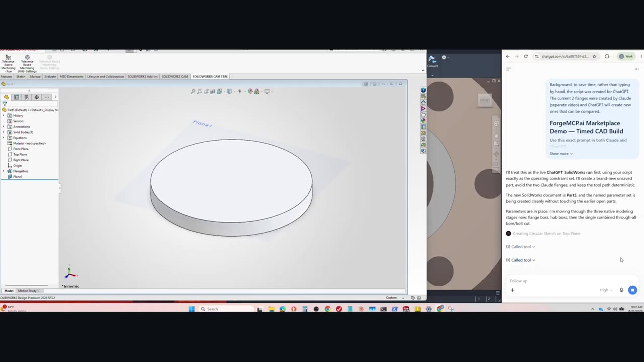Go back in the browser
Screen dimensions: 644x362
point(507,56)
